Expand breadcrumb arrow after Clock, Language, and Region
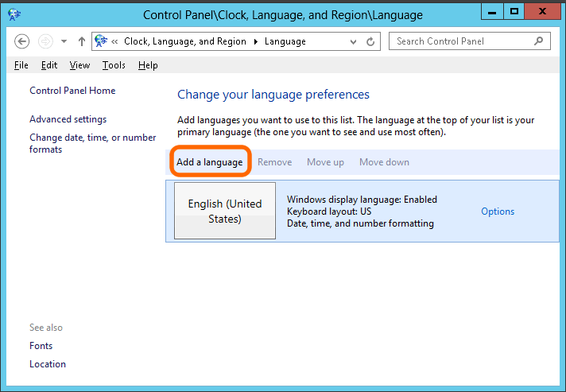This screenshot has width=566, height=392. (255, 42)
